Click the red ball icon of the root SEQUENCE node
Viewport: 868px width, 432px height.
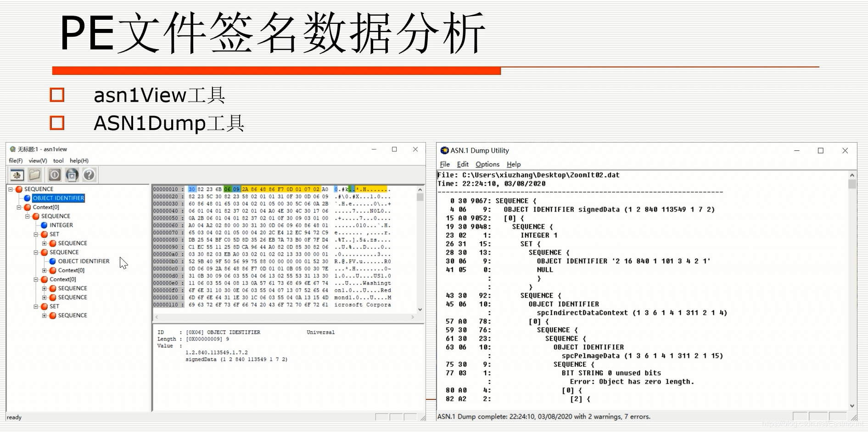[x=19, y=189]
